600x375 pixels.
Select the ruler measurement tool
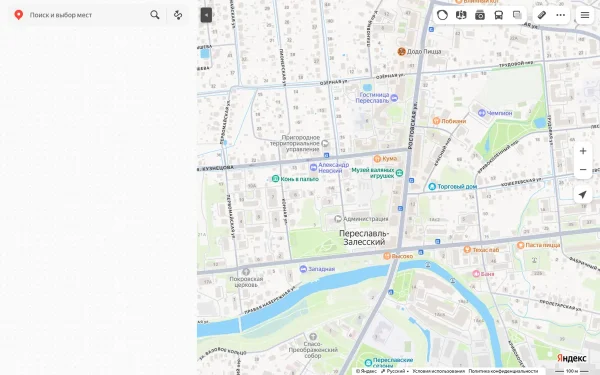[x=542, y=15]
